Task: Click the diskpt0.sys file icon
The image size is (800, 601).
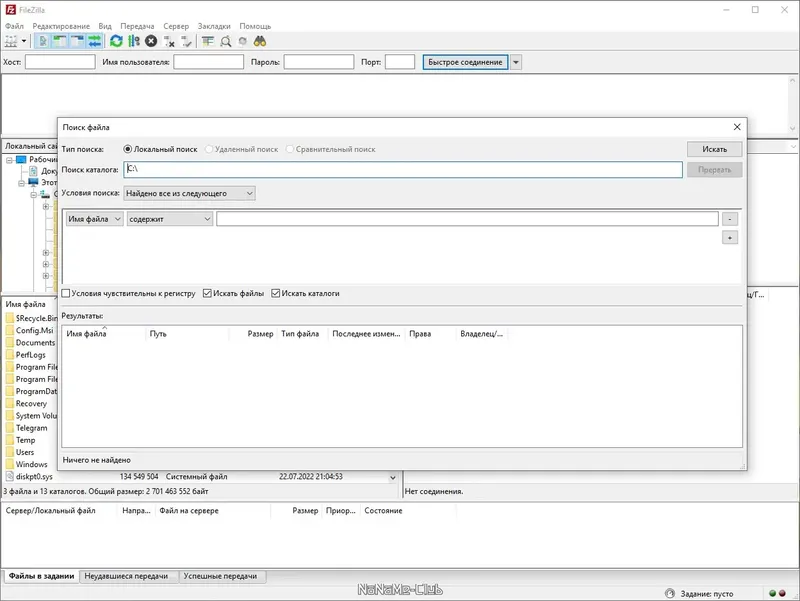Action: [x=9, y=476]
